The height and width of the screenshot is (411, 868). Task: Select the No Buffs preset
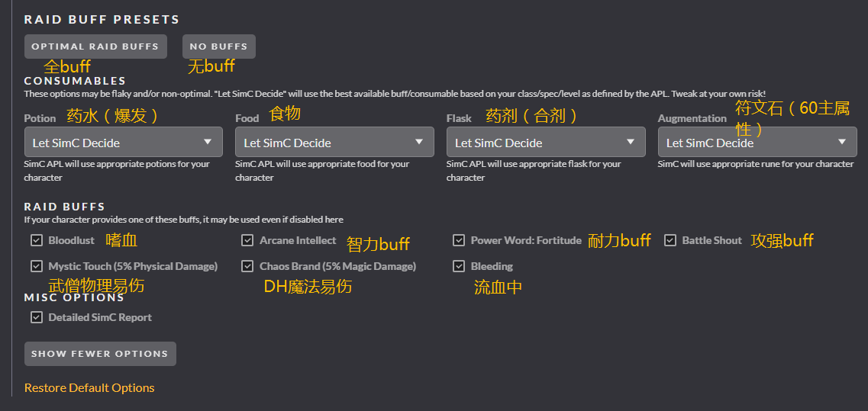(x=218, y=47)
